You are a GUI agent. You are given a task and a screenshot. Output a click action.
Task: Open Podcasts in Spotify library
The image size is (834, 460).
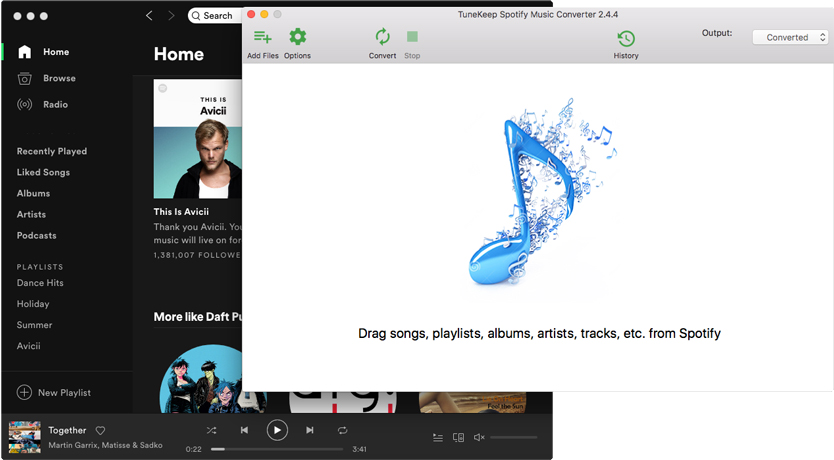coord(36,236)
